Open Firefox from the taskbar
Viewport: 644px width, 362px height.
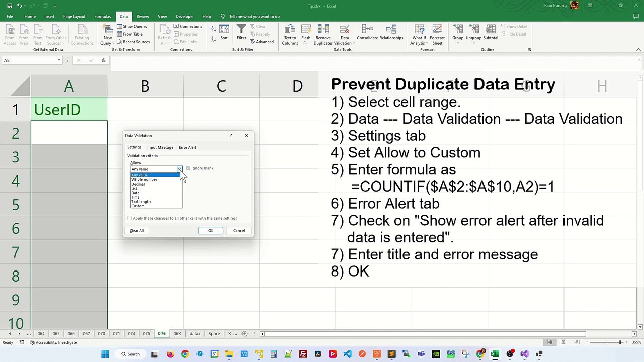(x=170, y=354)
